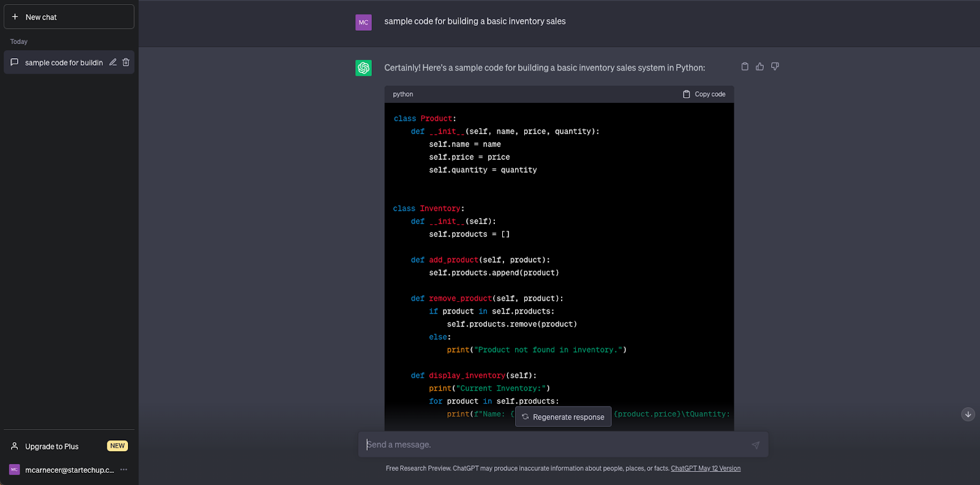
Task: Click the python label on code block
Action: 403,94
